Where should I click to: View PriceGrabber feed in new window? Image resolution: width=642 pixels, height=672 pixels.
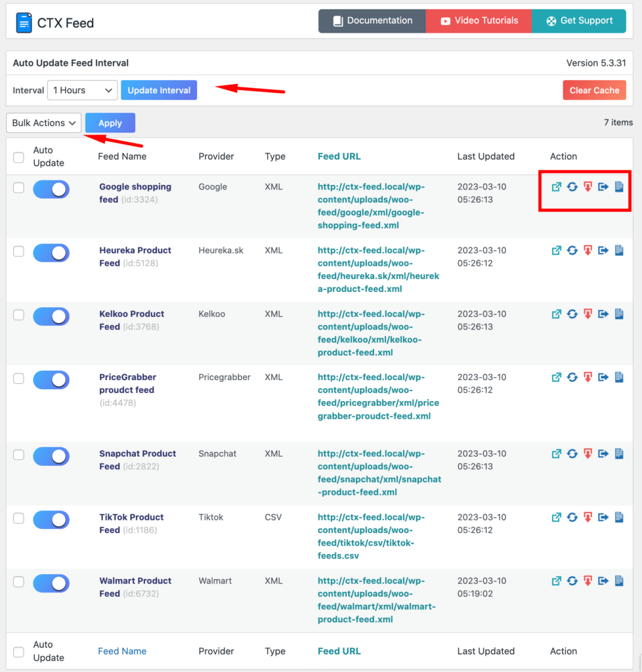tap(556, 377)
